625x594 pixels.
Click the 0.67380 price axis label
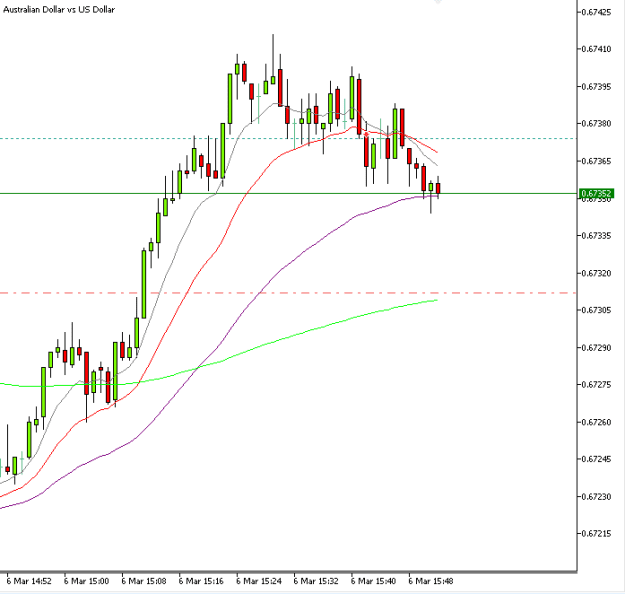tap(596, 124)
